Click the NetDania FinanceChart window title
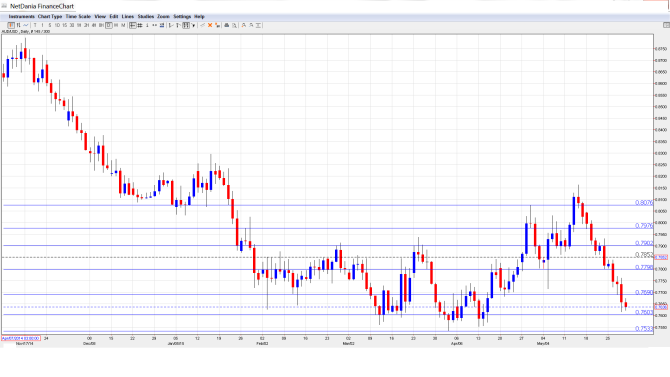 pos(42,6)
